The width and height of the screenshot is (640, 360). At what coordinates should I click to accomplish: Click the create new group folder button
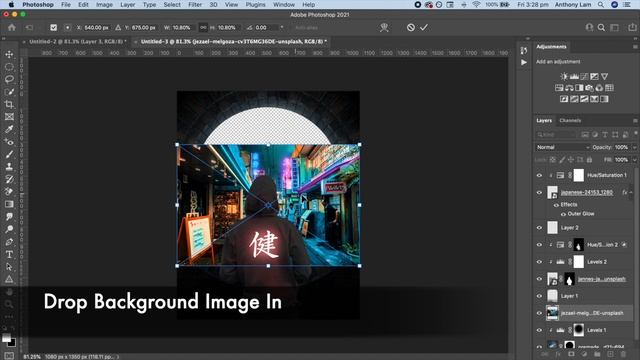[597, 354]
